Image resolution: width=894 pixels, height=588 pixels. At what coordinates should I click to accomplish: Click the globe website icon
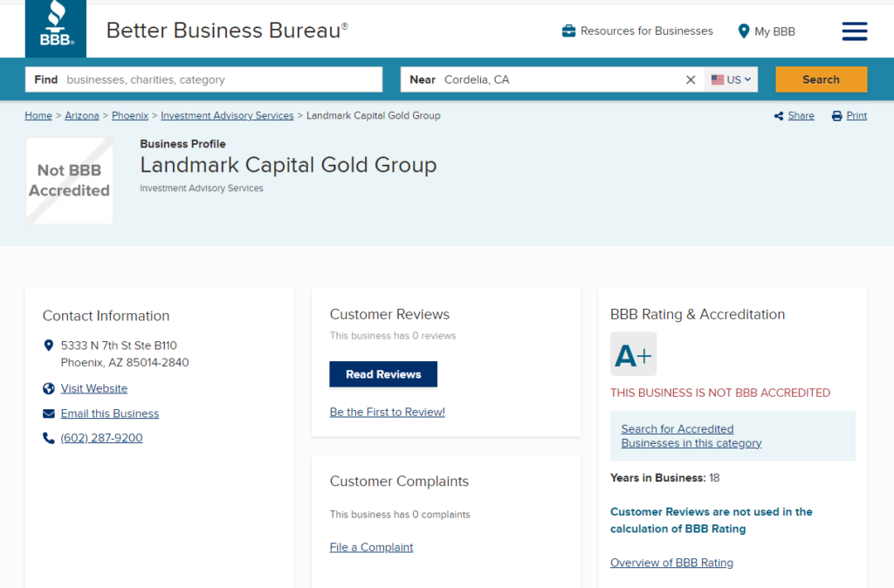(49, 388)
